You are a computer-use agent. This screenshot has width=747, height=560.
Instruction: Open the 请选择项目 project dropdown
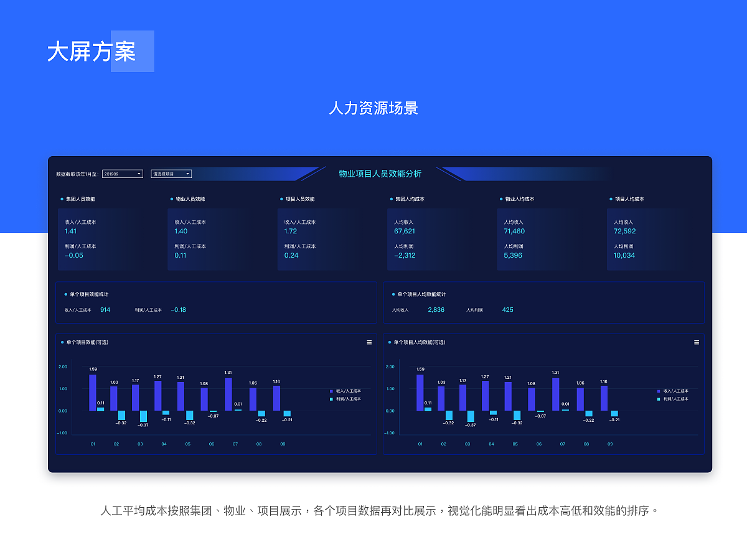coord(171,174)
